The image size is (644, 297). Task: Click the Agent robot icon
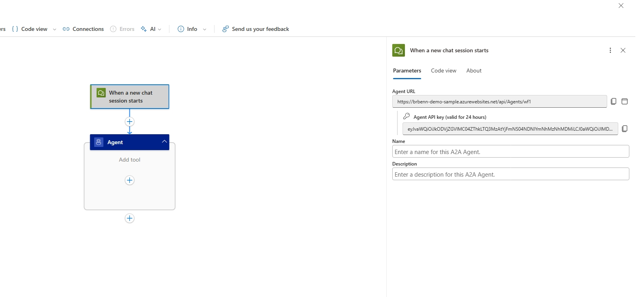pos(99,142)
